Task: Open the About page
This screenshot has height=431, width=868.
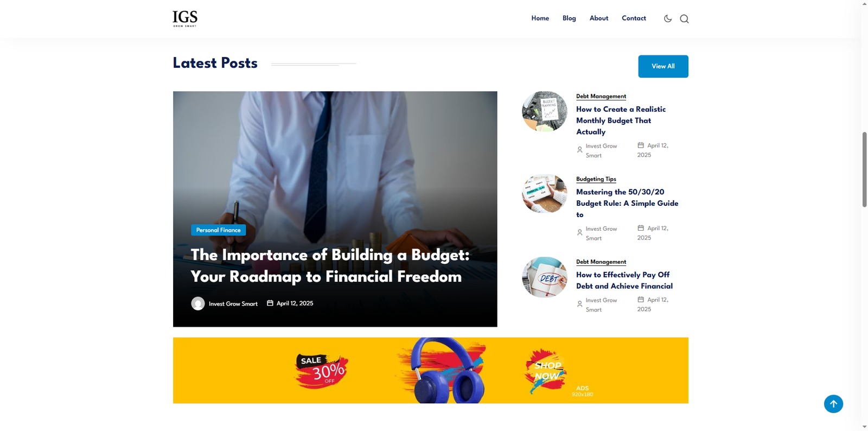Action: pyautogui.click(x=599, y=18)
